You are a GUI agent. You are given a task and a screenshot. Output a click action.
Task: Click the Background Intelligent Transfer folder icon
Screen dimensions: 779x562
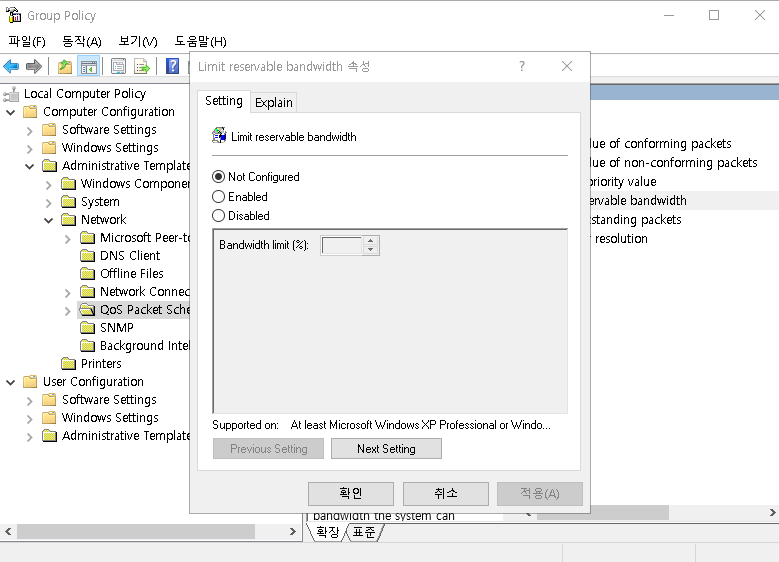tap(87, 345)
